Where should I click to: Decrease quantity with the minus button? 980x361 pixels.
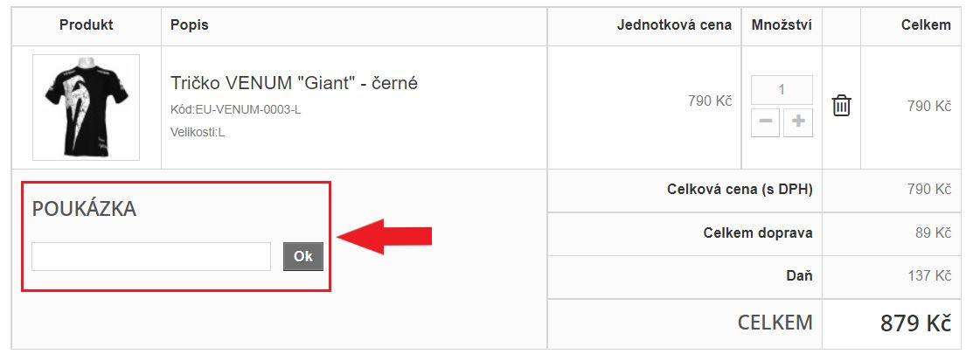tap(765, 122)
